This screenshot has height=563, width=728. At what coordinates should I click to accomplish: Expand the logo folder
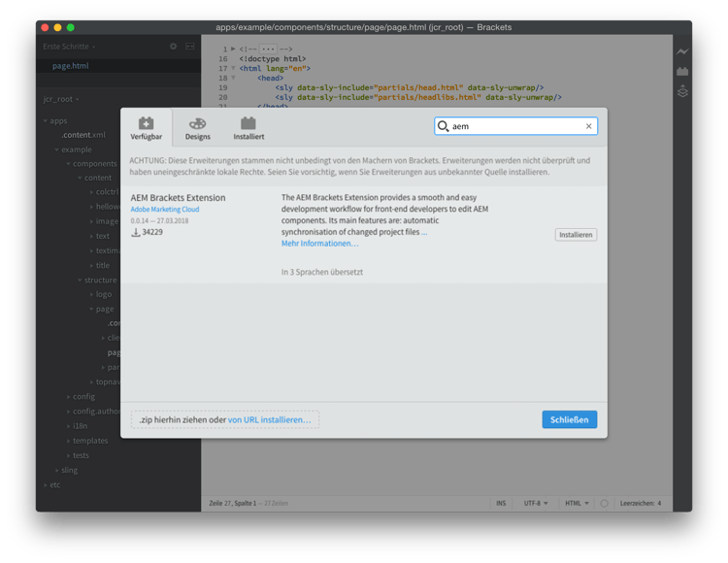click(91, 294)
